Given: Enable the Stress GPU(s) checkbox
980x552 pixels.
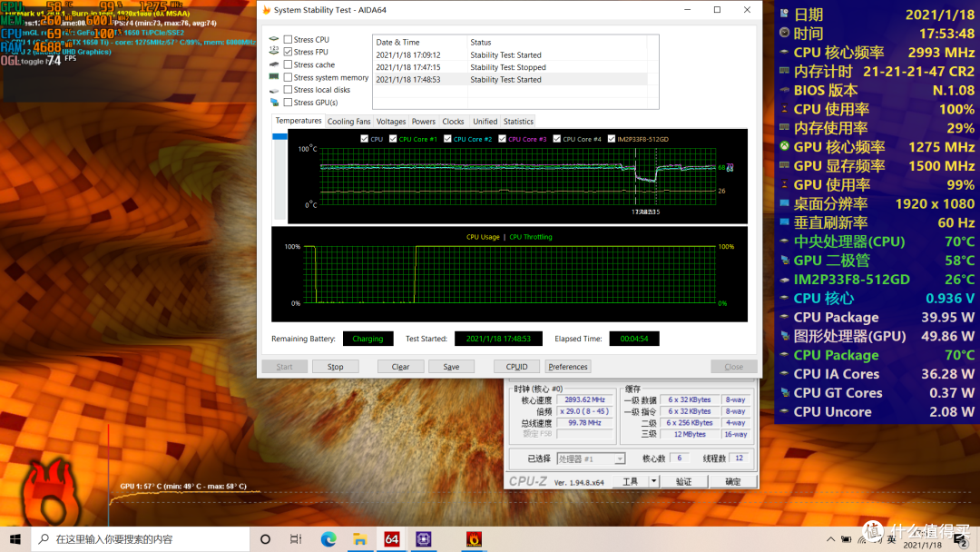Looking at the screenshot, I should 289,103.
